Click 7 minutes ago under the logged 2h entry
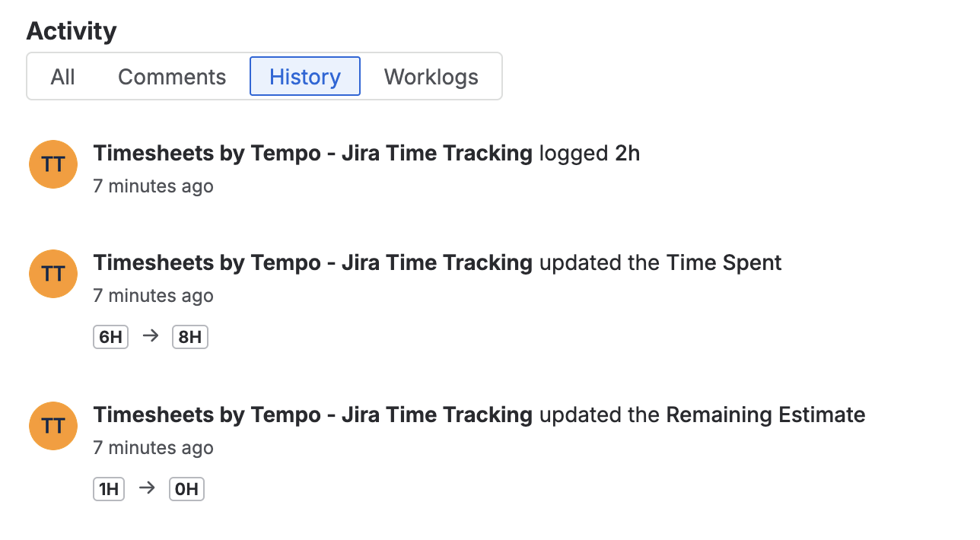Image resolution: width=980 pixels, height=540 pixels. click(153, 186)
